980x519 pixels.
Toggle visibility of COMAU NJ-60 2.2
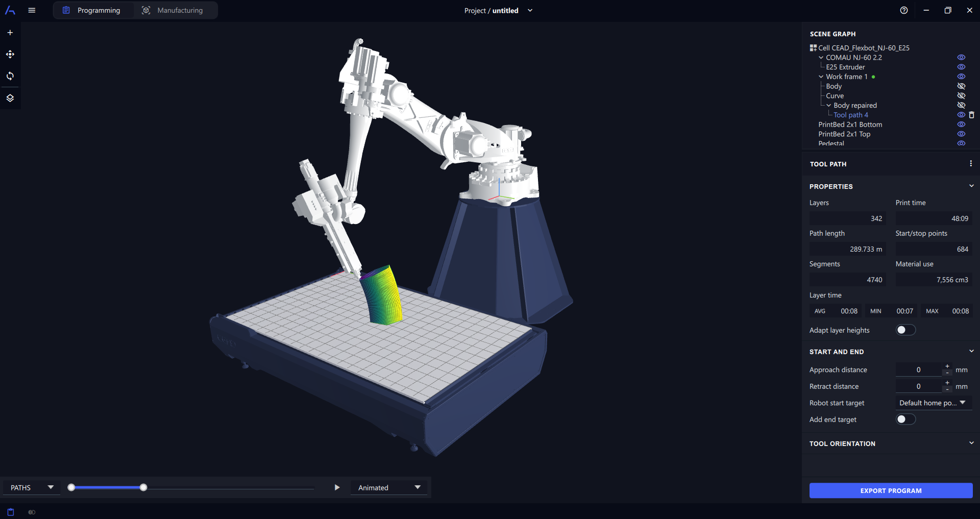961,58
